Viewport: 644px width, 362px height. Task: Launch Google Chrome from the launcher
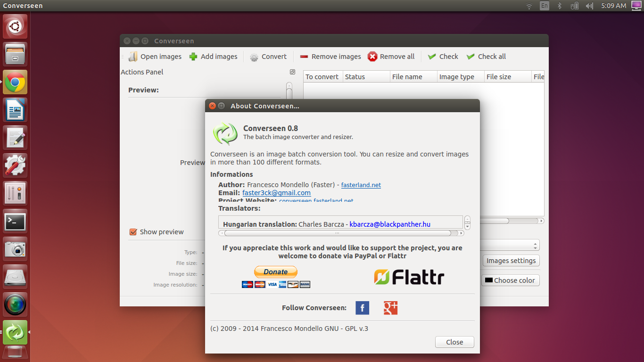coord(15,82)
